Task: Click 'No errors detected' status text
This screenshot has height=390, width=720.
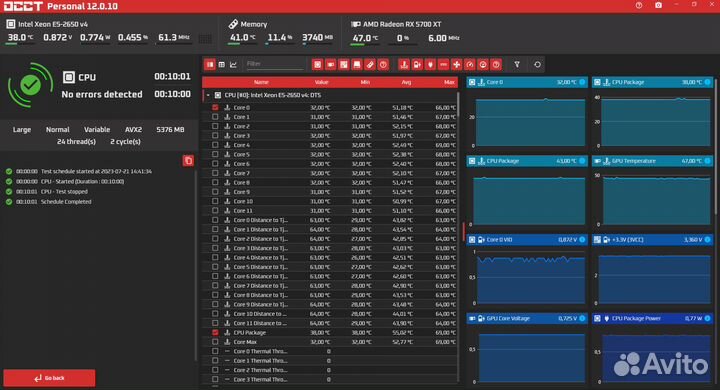Action: tap(102, 94)
